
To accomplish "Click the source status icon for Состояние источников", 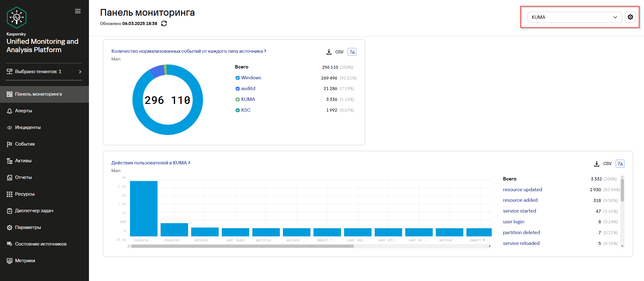I will pyautogui.click(x=10, y=244).
